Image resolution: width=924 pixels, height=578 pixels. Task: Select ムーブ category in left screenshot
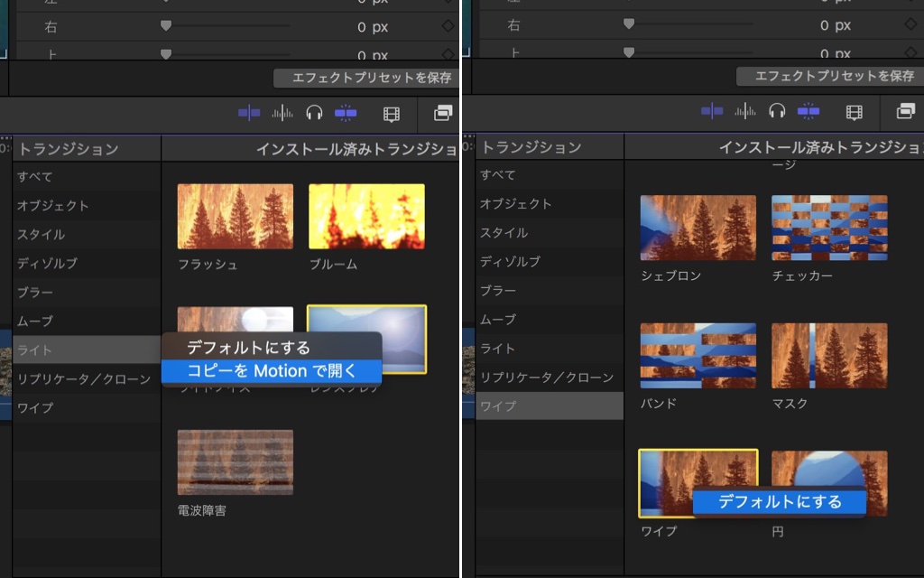click(x=86, y=321)
